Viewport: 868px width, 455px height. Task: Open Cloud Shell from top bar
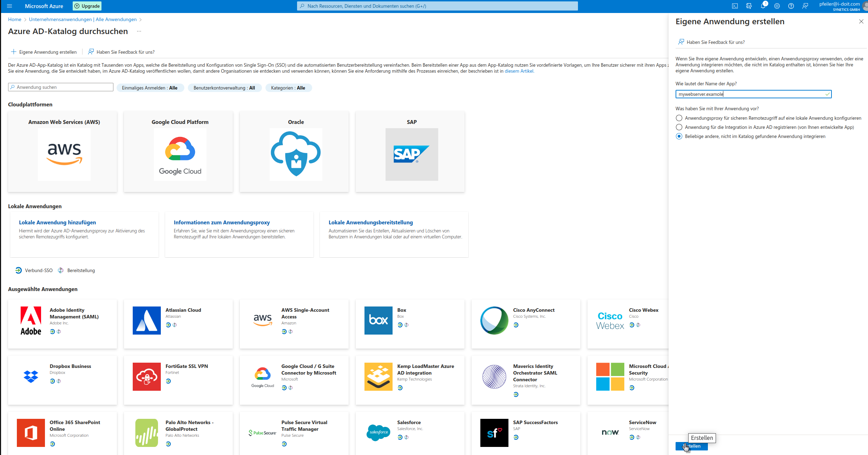point(735,6)
